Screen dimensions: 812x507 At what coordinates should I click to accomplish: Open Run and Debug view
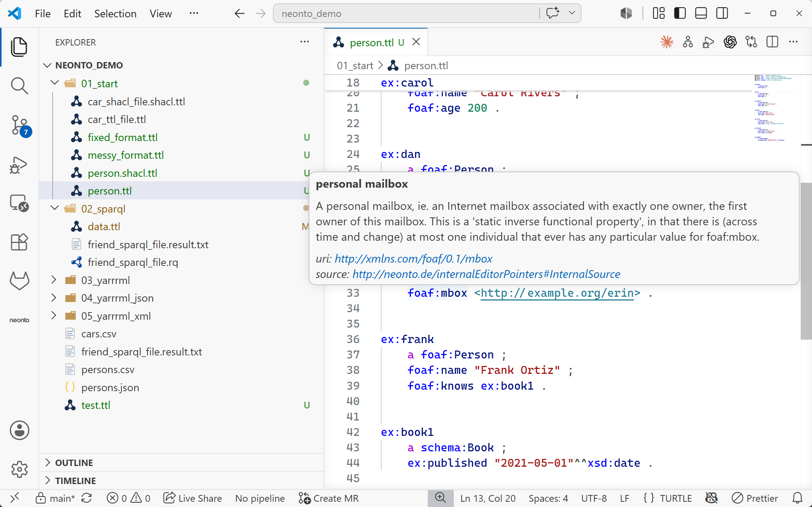pyautogui.click(x=19, y=165)
